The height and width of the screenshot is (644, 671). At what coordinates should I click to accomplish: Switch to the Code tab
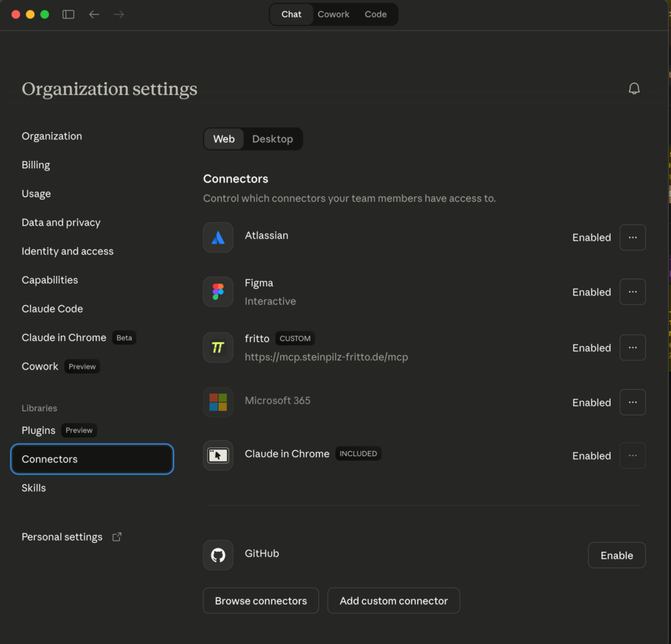[x=375, y=14]
